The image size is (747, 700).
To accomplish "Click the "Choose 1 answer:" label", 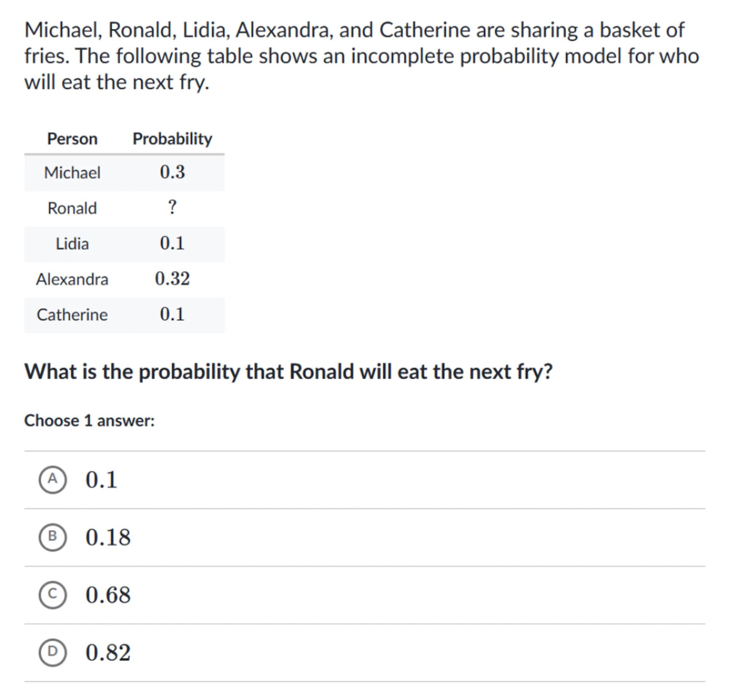I will (x=89, y=420).
